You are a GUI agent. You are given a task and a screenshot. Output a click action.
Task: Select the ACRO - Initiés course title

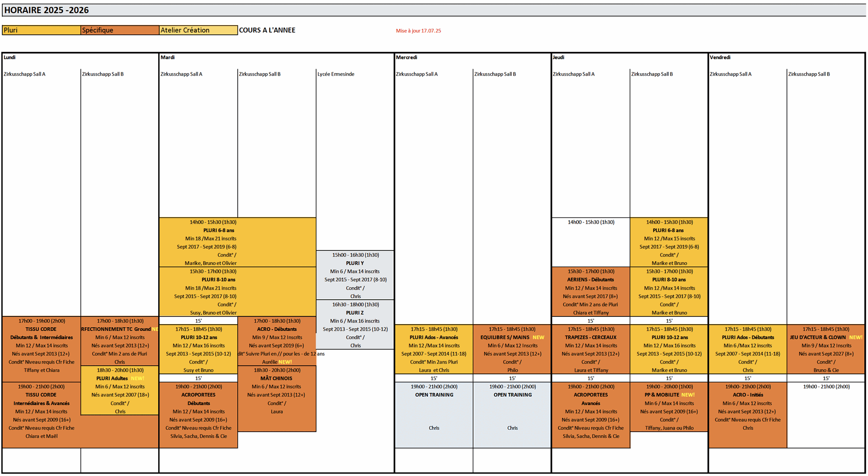[748, 395]
